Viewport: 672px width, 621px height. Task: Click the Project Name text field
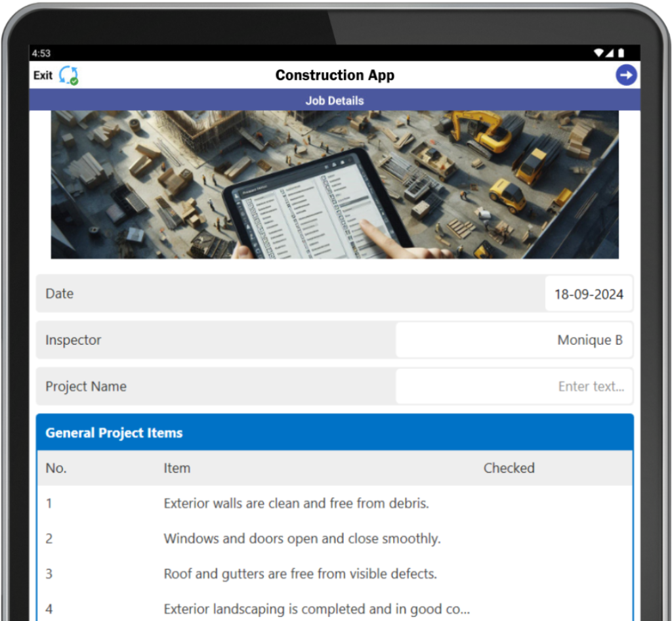[x=514, y=386]
